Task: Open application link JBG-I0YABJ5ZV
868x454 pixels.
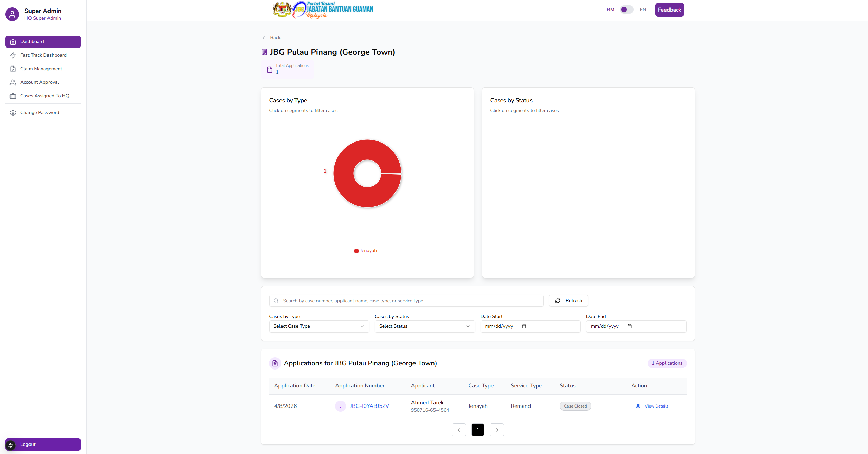Action: 369,406
